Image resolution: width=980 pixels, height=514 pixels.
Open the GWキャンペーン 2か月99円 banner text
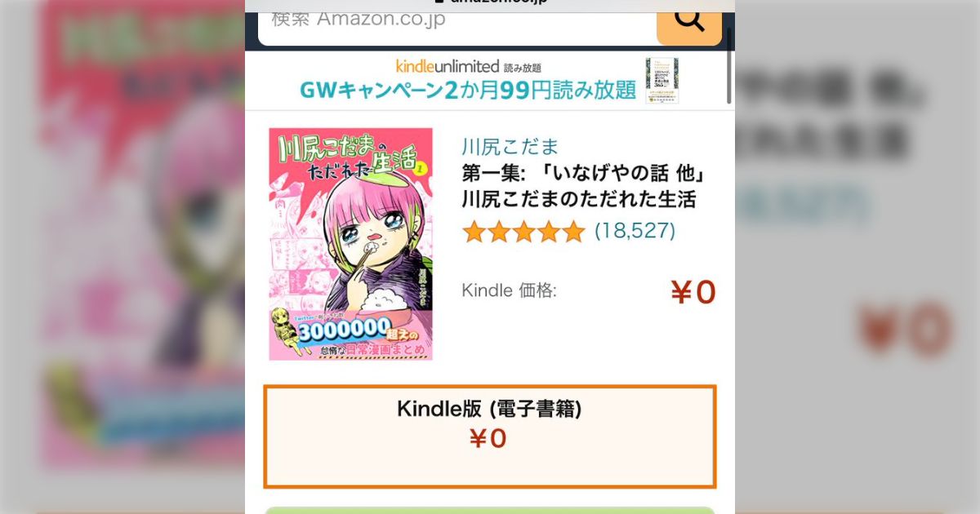468,90
